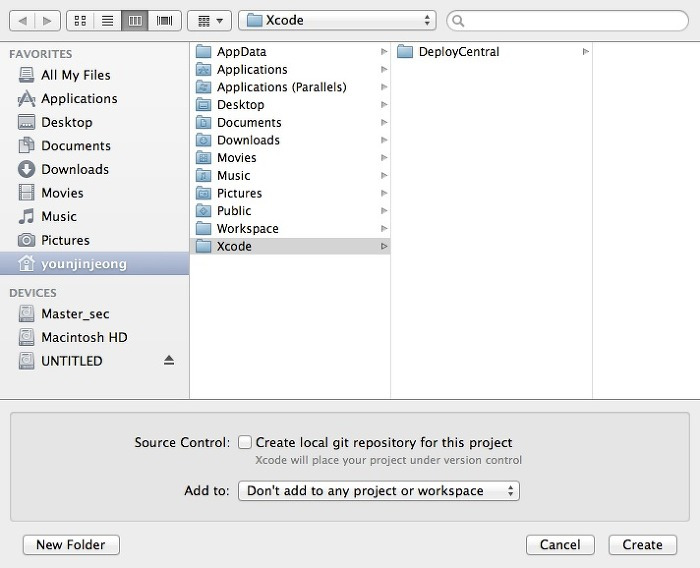700x568 pixels.
Task: Open the DeployCentral folder
Action: tap(492, 52)
